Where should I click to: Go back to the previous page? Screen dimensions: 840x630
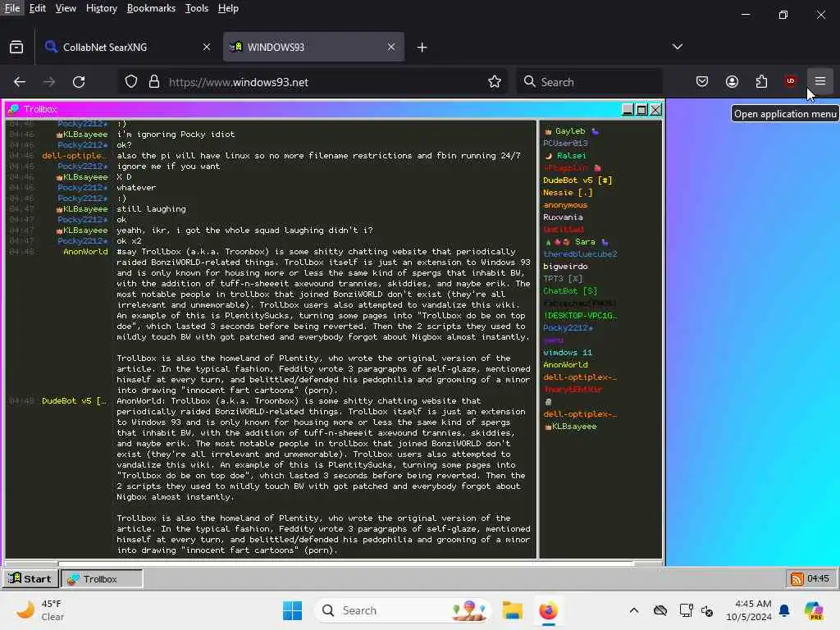pyautogui.click(x=20, y=81)
